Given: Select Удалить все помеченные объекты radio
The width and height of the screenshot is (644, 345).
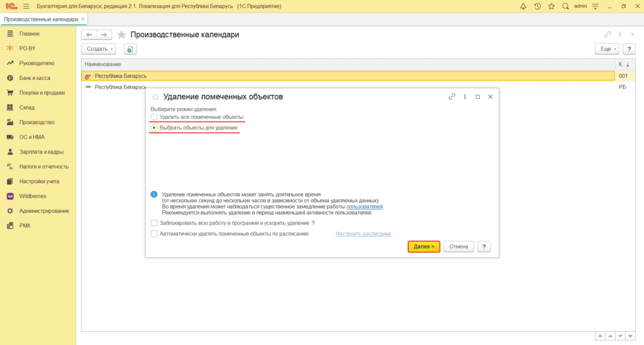Looking at the screenshot, I should click(154, 117).
